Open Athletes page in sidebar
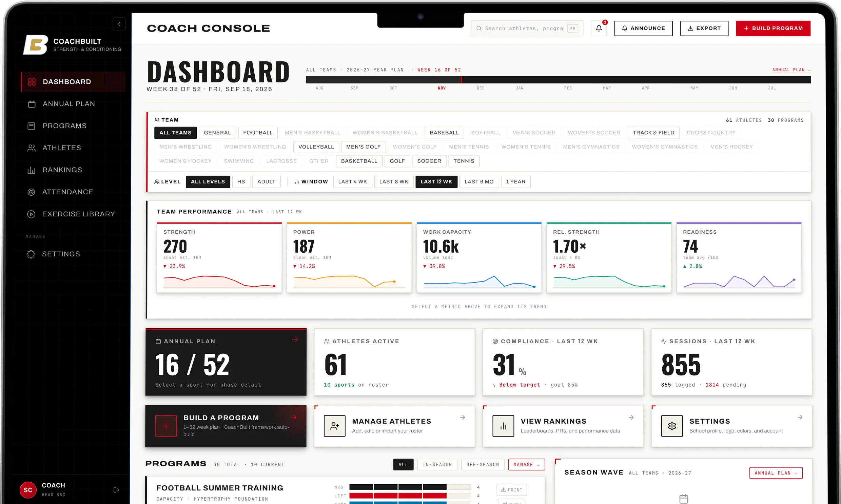This screenshot has width=841, height=504. click(x=73, y=148)
